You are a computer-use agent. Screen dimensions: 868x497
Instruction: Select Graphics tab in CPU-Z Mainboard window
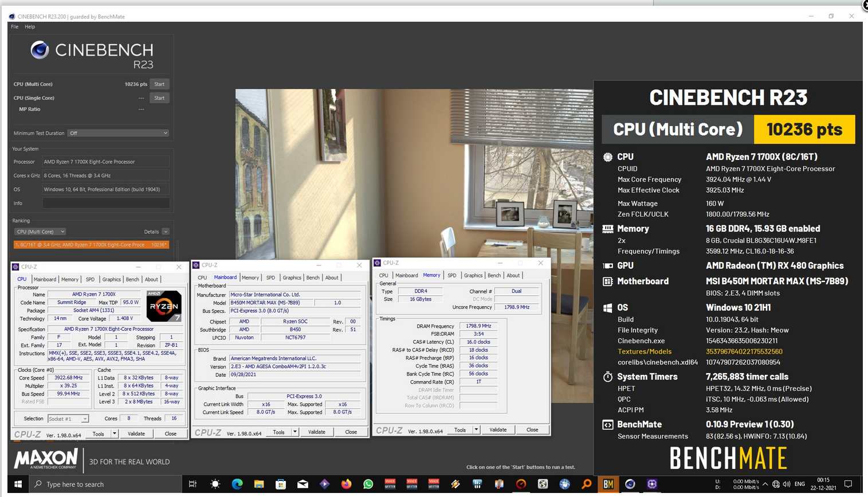[292, 278]
